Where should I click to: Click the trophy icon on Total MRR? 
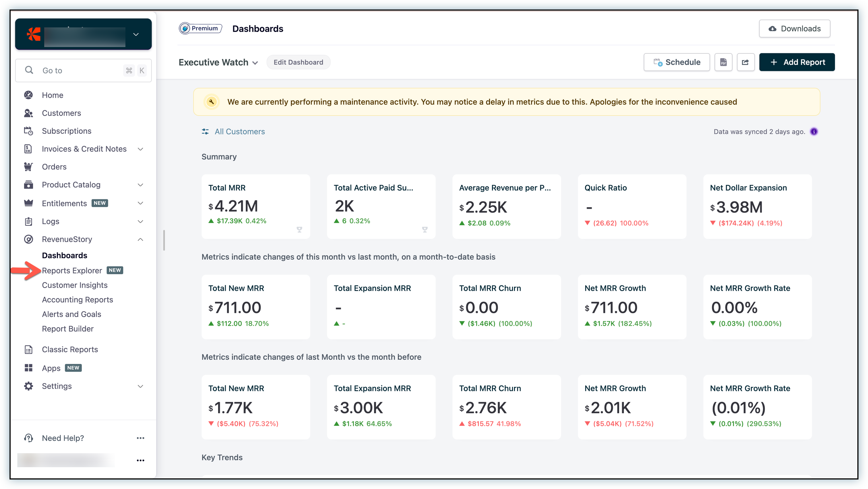299,229
